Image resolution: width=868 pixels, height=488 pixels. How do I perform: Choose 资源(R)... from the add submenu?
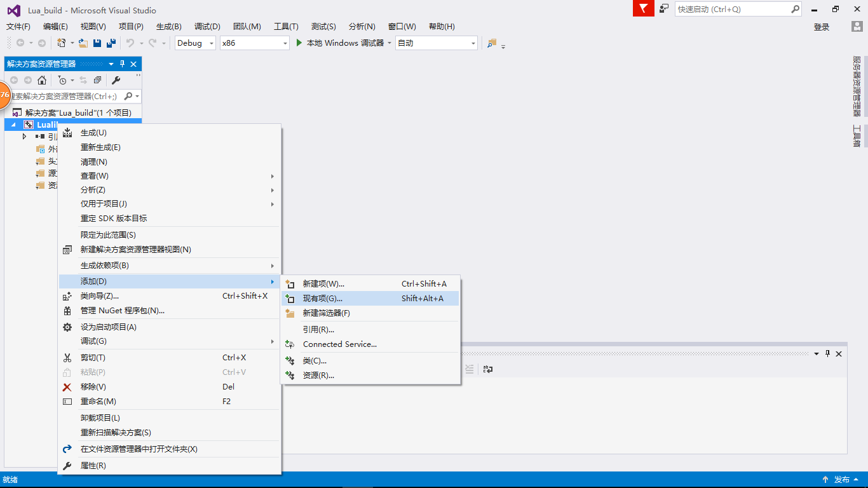pos(370,376)
